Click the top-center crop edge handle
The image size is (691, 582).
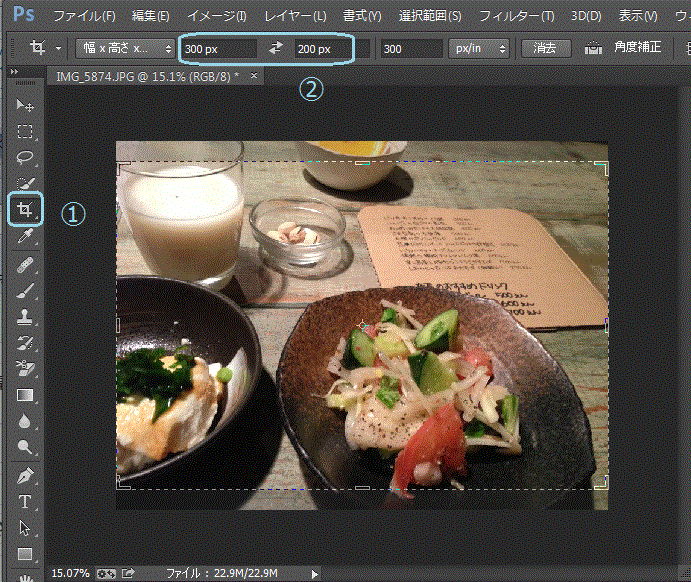pos(362,163)
